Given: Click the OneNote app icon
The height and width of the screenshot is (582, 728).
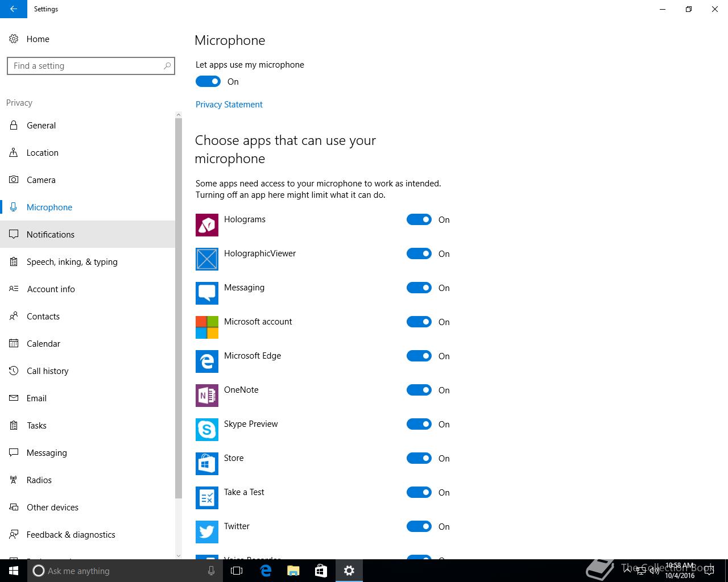Looking at the screenshot, I should tap(207, 396).
